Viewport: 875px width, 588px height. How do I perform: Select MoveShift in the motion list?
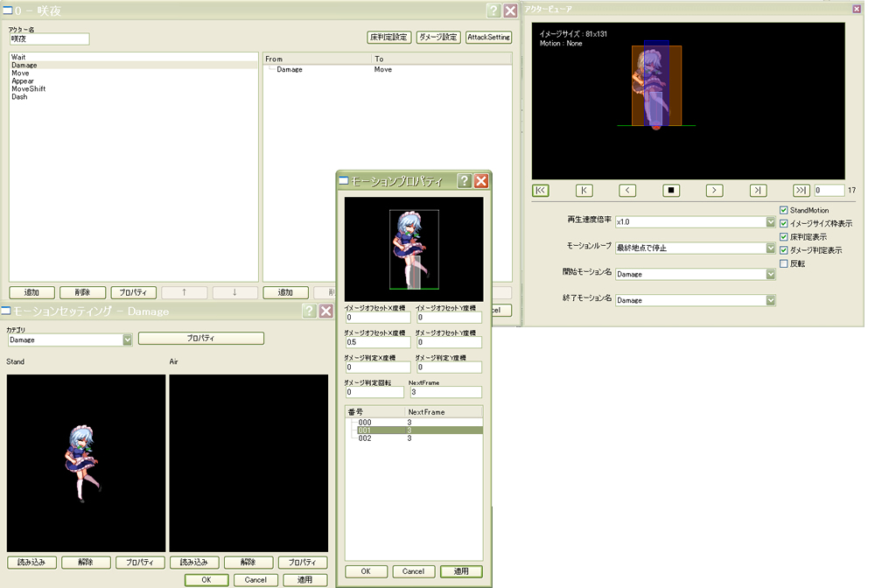[134, 88]
